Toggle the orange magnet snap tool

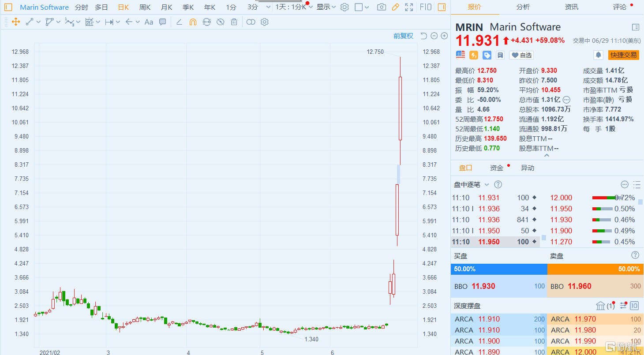click(193, 22)
